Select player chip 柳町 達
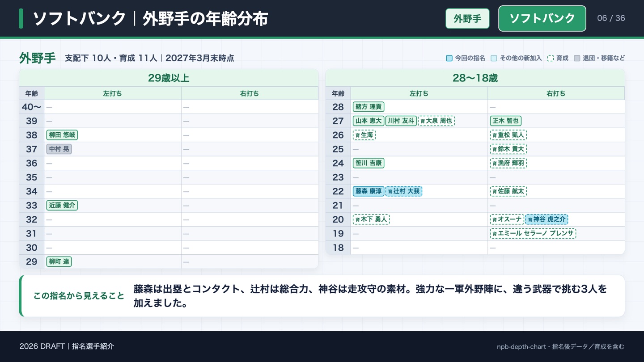The height and width of the screenshot is (362, 644). tap(59, 262)
